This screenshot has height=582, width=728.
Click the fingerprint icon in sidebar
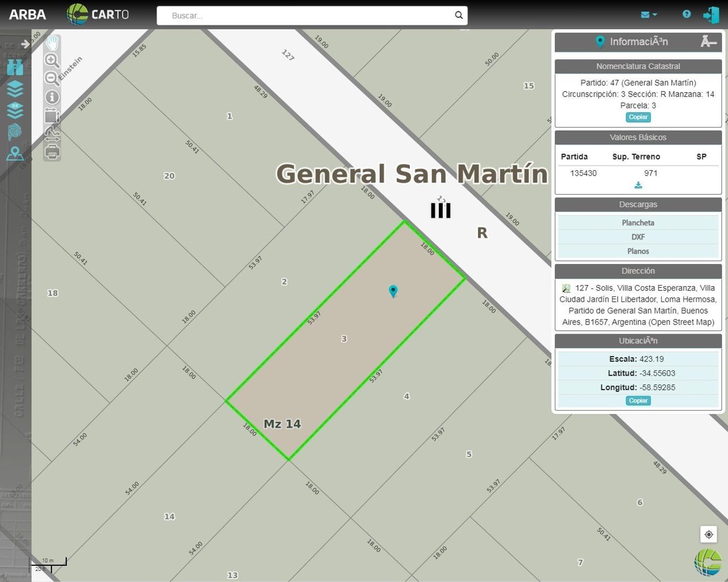click(15, 132)
